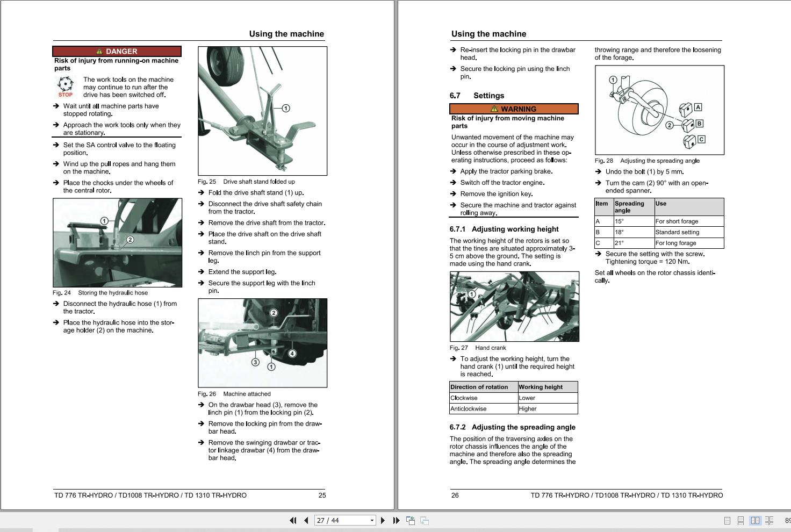Viewport: 791px width, 532px height.
Task: Click table header 'Direction of rotation'
Action: (x=483, y=387)
